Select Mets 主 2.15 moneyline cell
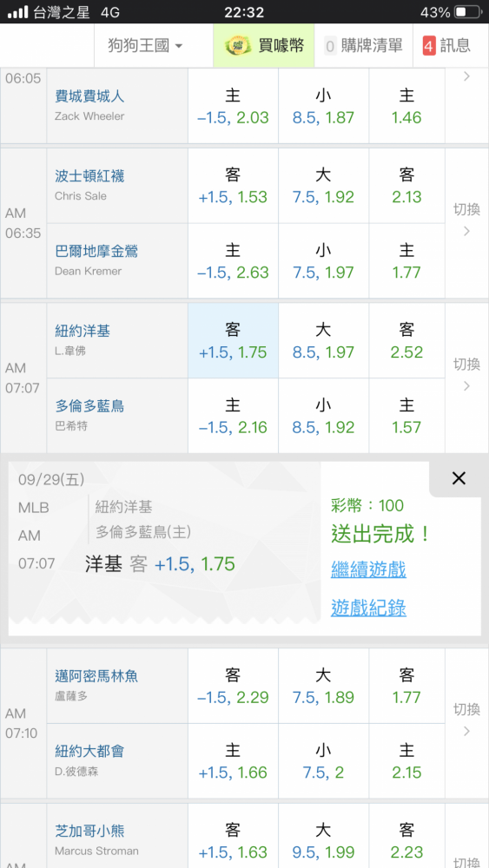The image size is (489, 868). [x=407, y=761]
